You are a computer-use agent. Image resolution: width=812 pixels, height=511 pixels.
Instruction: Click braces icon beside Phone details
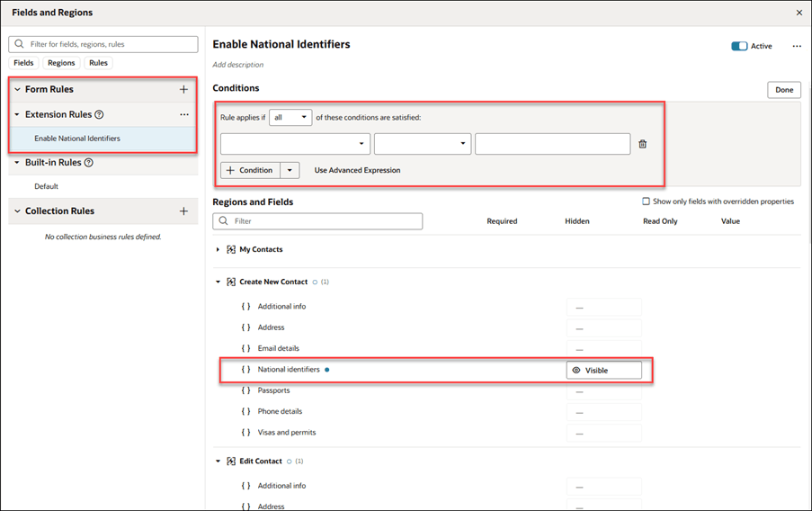[246, 411]
